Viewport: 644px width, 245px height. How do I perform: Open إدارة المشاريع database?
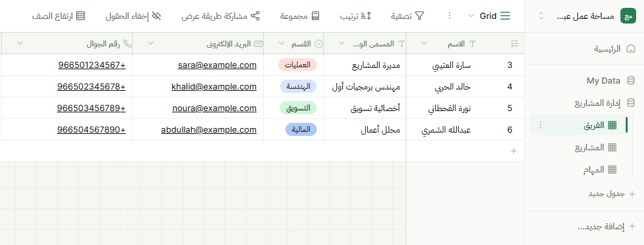(598, 103)
